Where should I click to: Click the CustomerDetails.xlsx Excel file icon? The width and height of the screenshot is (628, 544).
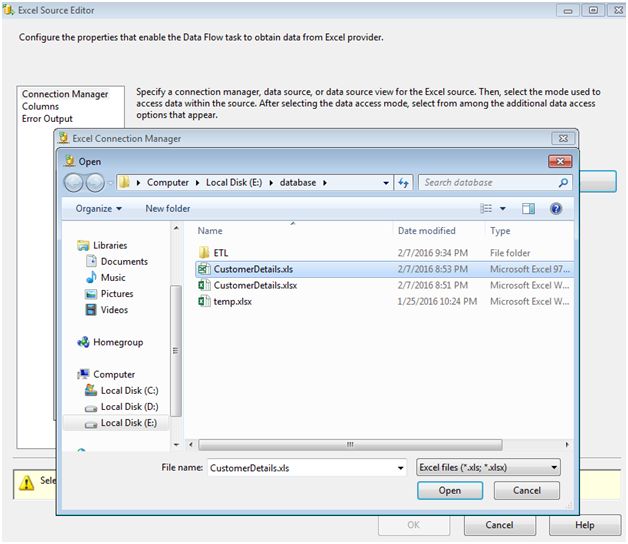coord(204,285)
